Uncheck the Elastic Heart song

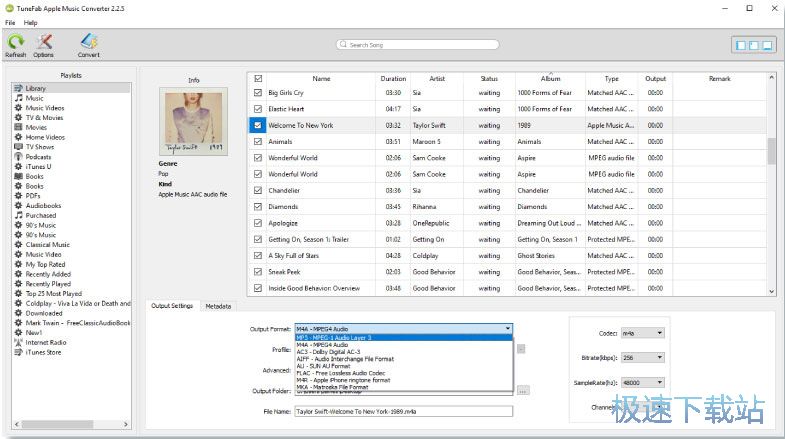tap(258, 109)
